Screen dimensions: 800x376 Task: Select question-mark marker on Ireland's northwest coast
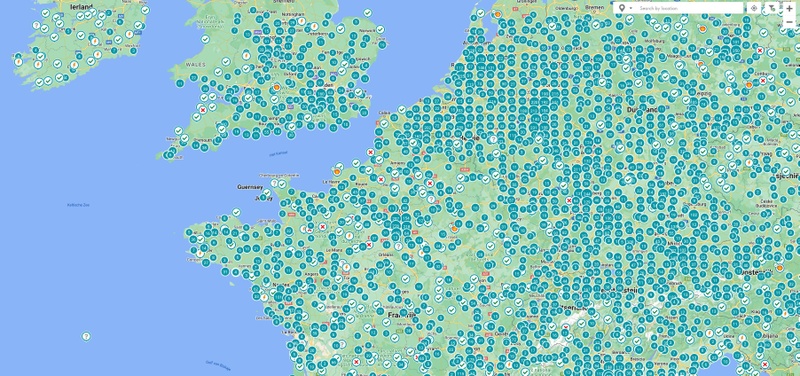click(x=37, y=25)
